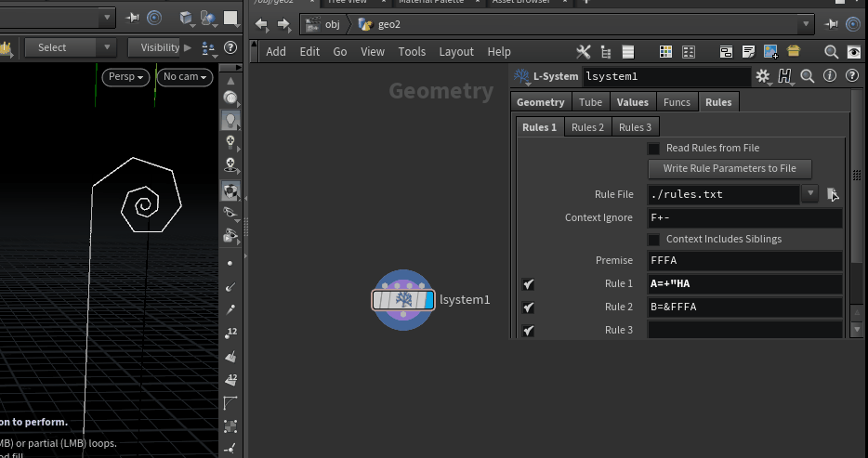This screenshot has width=868, height=458.
Task: Open parameter gear settings menu
Action: click(763, 76)
